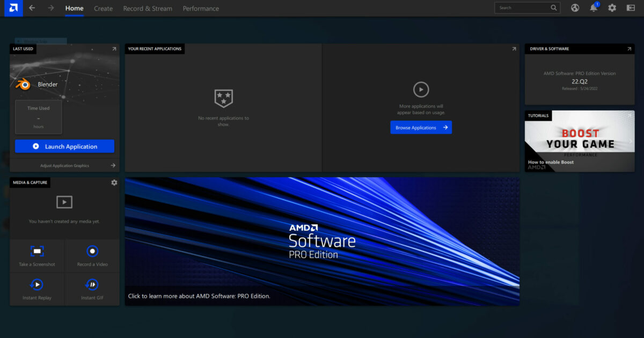Open Adjust Application Graphics
The width and height of the screenshot is (644, 338).
point(64,165)
